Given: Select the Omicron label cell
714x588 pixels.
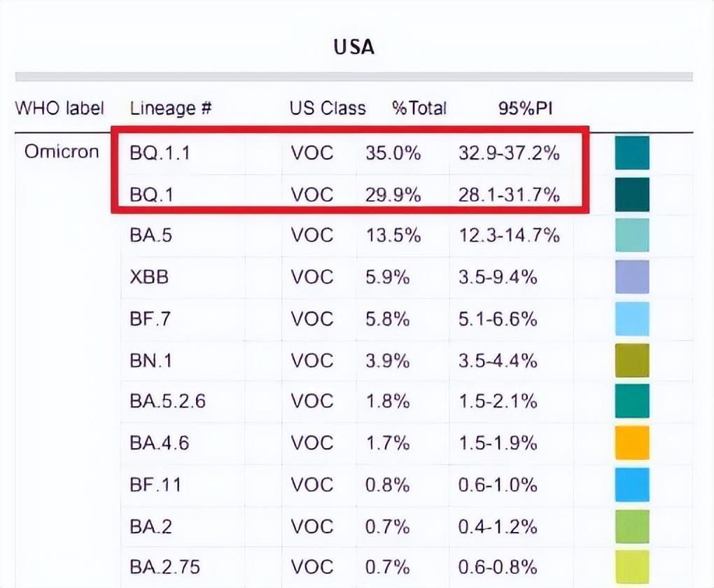Looking at the screenshot, I should [x=62, y=152].
